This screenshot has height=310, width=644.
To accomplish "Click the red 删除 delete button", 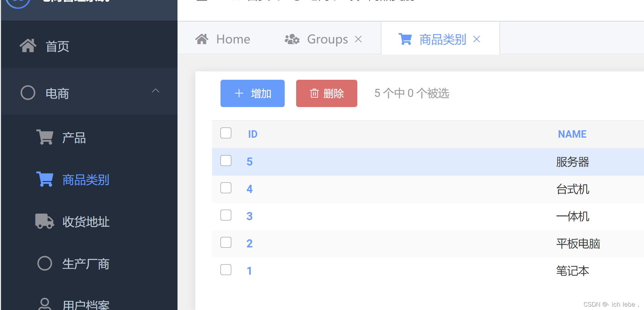I will 326,93.
